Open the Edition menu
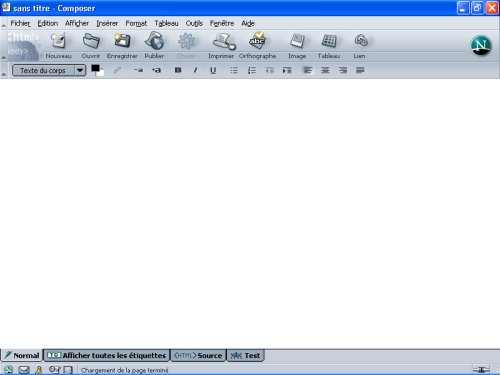This screenshot has width=500, height=375. pos(48,23)
